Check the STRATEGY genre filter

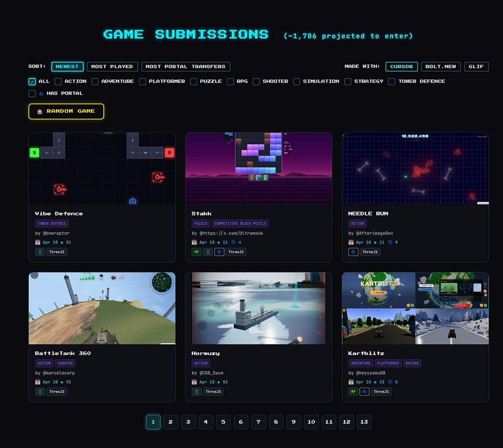point(348,81)
